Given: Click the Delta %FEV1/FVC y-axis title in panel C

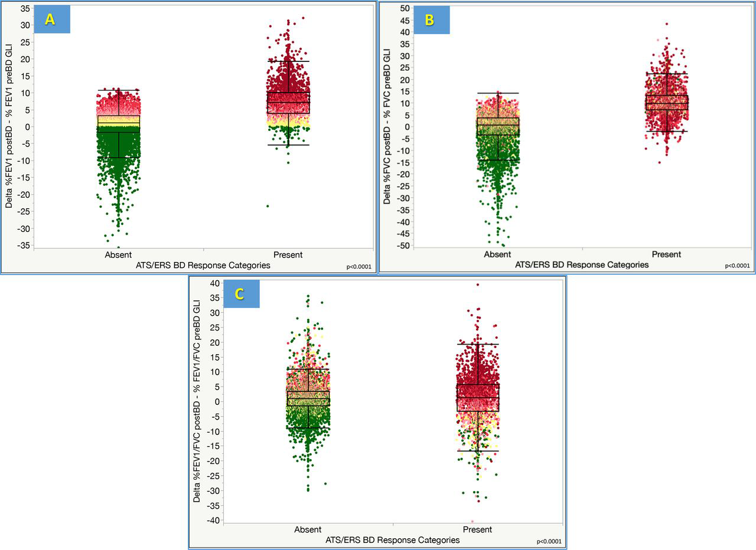Looking at the screenshot, I should coord(198,401).
